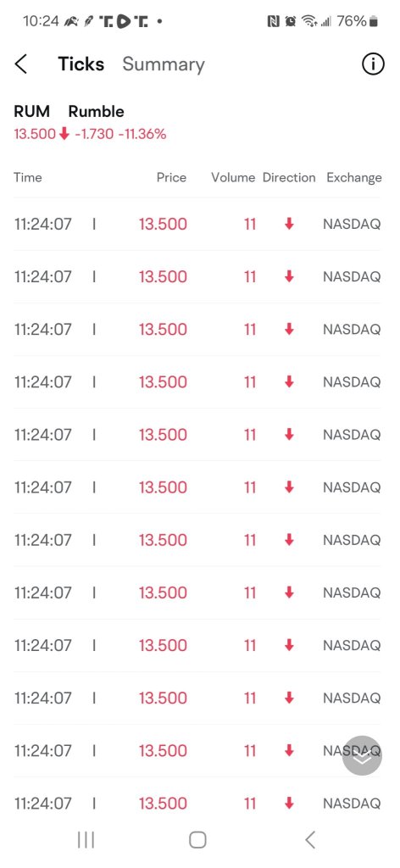Tap the Time column header
400x868 pixels.
point(28,178)
